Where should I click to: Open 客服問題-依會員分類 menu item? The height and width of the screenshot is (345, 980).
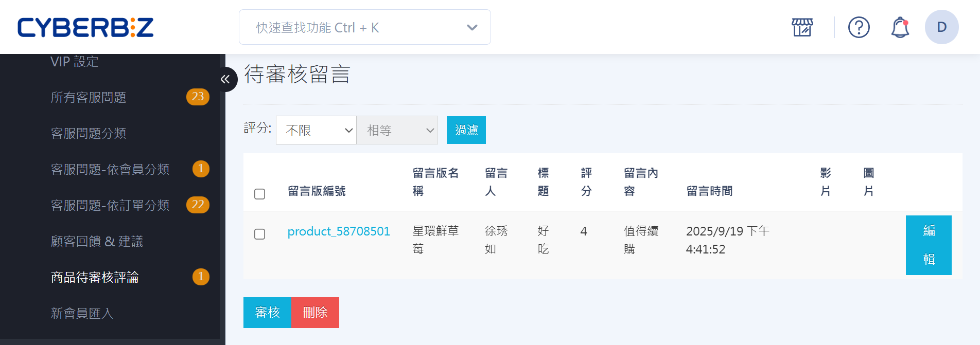coord(110,169)
